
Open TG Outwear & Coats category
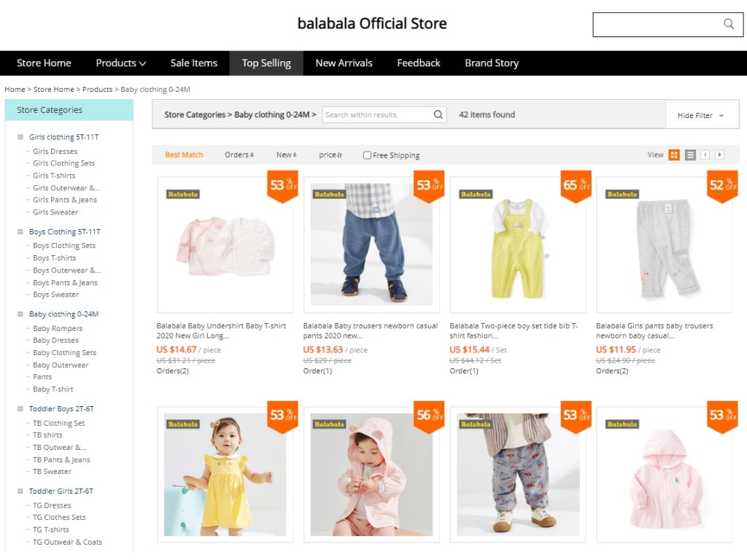tap(67, 542)
